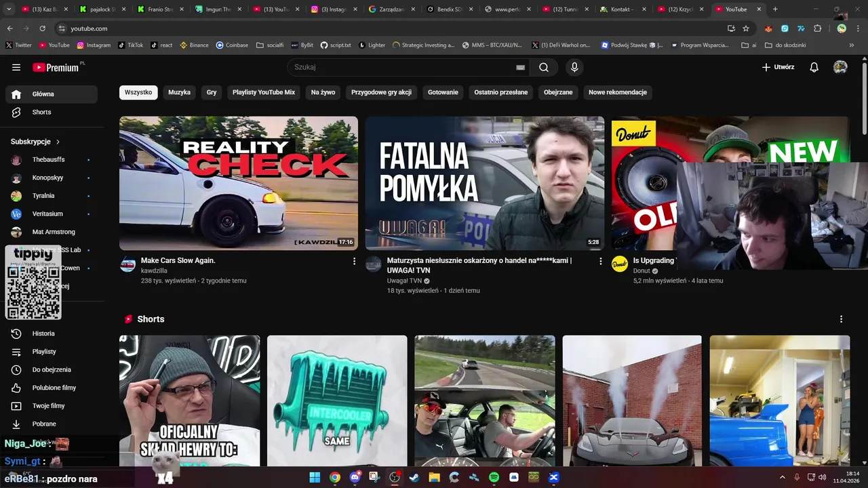Open Konopskyy subscription channel

coord(52,178)
